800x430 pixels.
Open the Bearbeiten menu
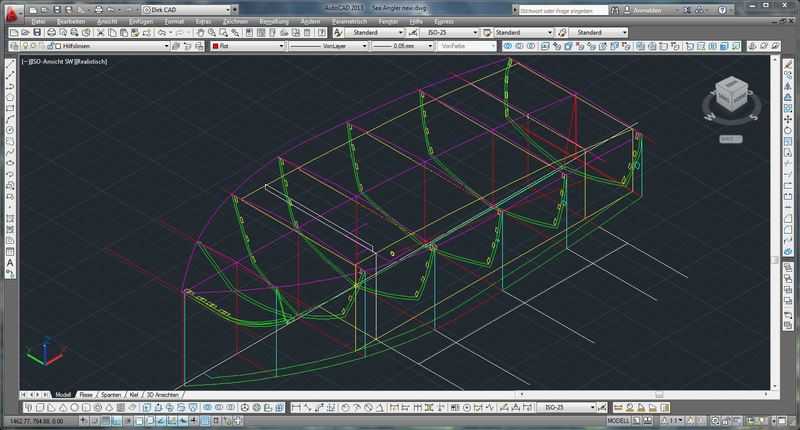71,21
